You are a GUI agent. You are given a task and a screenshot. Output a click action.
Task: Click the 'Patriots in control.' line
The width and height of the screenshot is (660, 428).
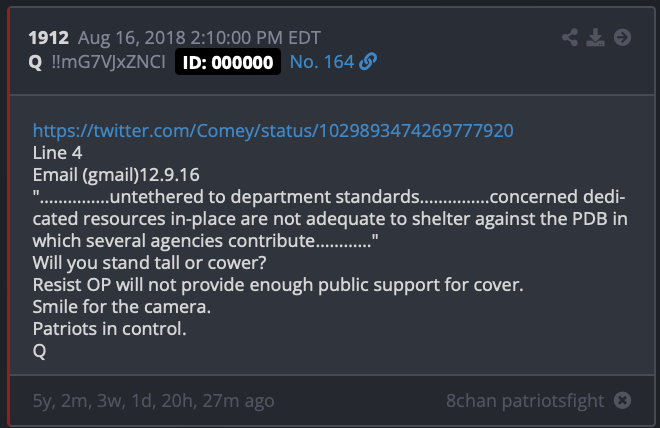[x=109, y=329]
